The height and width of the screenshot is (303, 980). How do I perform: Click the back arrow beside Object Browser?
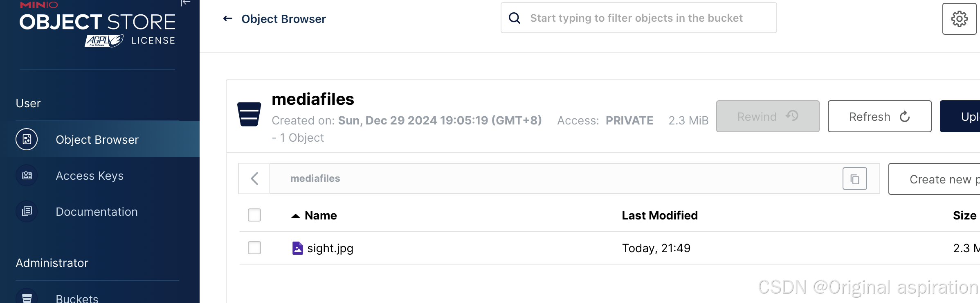click(228, 19)
